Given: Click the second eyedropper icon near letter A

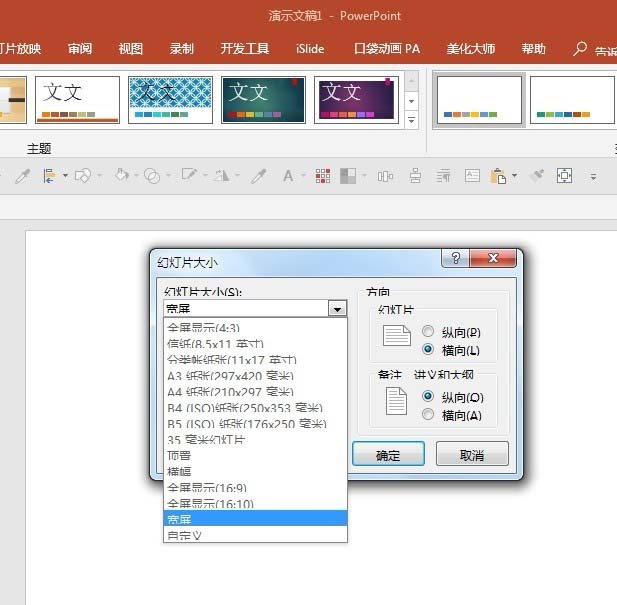Looking at the screenshot, I should [x=259, y=176].
